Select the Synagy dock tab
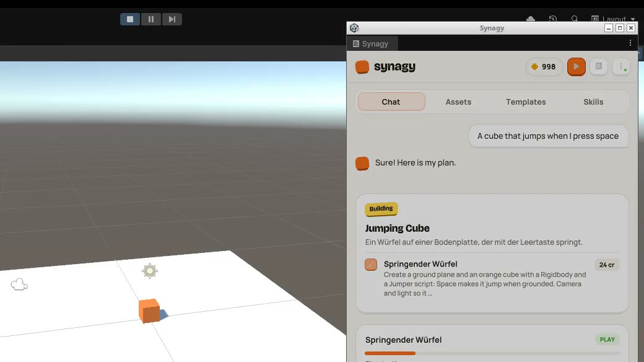 coord(372,43)
